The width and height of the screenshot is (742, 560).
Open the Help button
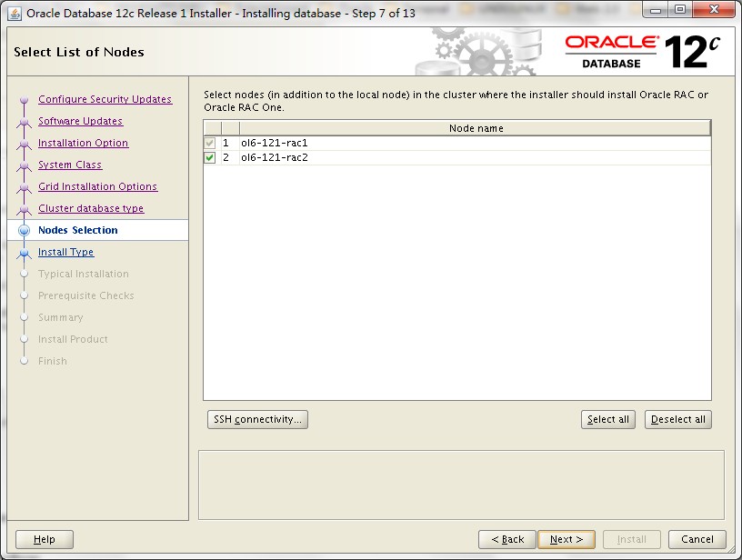45,540
